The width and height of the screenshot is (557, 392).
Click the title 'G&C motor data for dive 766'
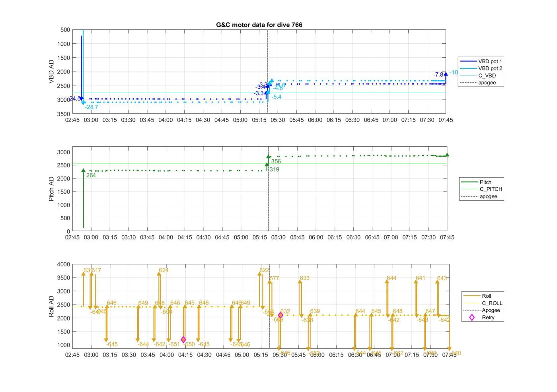[x=259, y=25]
